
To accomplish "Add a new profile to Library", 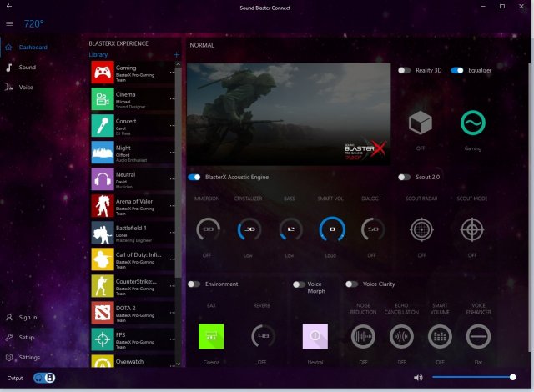I will [x=176, y=55].
